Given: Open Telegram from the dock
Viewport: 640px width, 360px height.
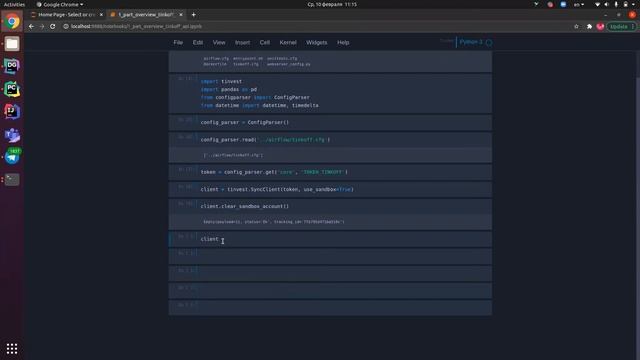Looking at the screenshot, I should coord(12,156).
